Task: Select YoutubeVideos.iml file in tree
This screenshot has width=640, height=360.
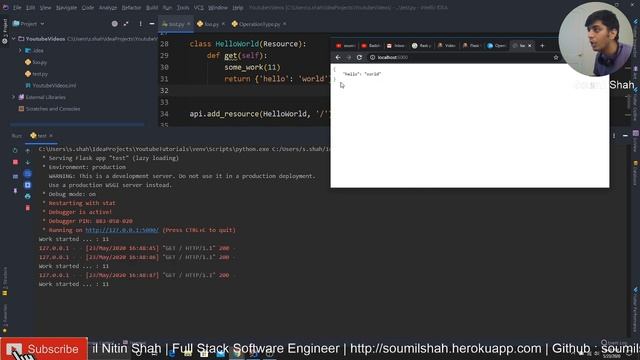Action: coord(51,86)
